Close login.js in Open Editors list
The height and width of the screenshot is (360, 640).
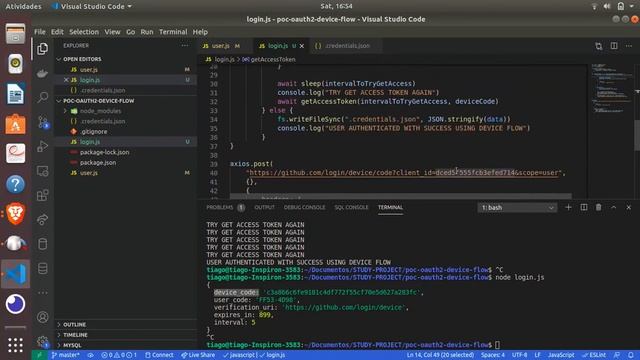point(66,80)
